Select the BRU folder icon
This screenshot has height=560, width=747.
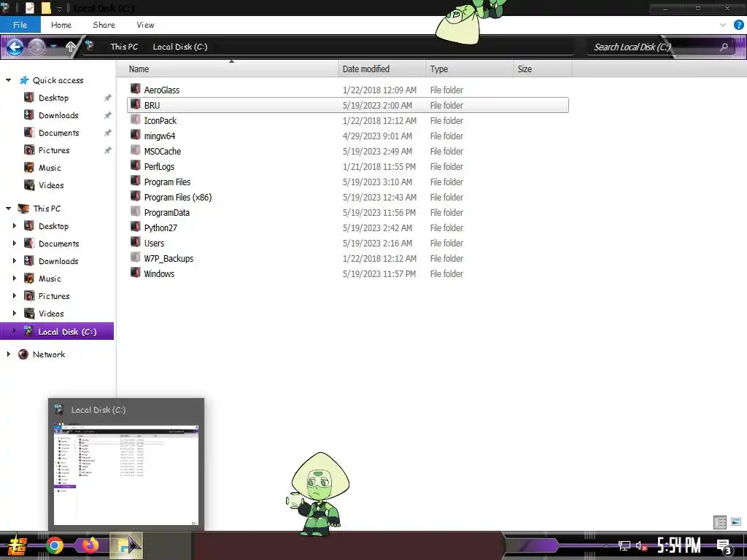coord(135,104)
